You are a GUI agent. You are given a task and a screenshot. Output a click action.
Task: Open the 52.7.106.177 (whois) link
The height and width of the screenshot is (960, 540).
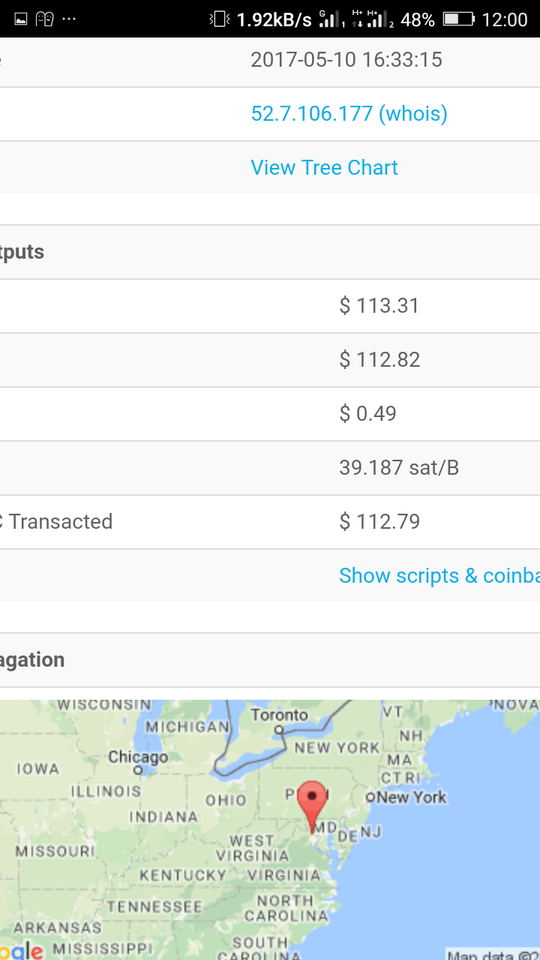pyautogui.click(x=349, y=113)
